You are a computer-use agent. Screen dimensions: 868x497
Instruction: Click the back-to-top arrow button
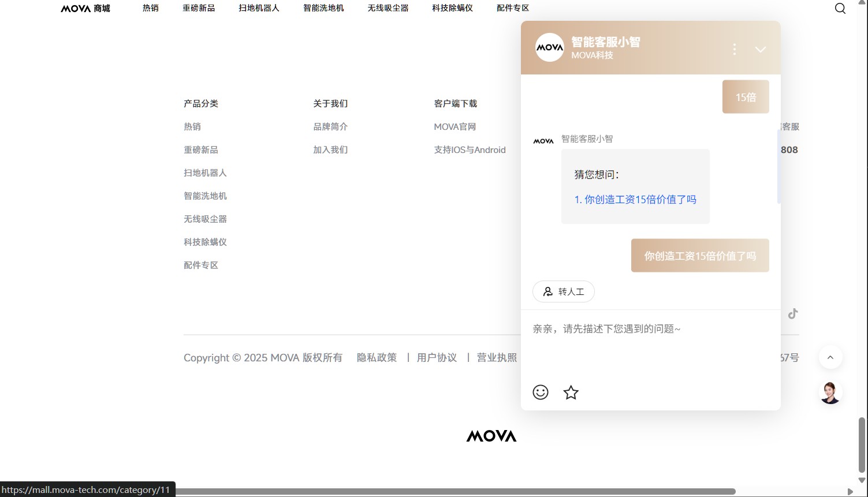[x=830, y=357]
